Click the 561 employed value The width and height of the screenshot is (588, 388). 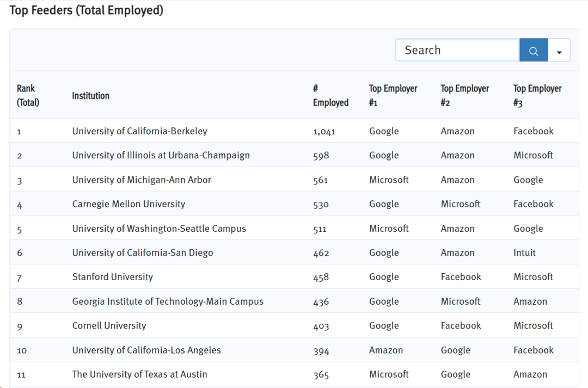320,180
